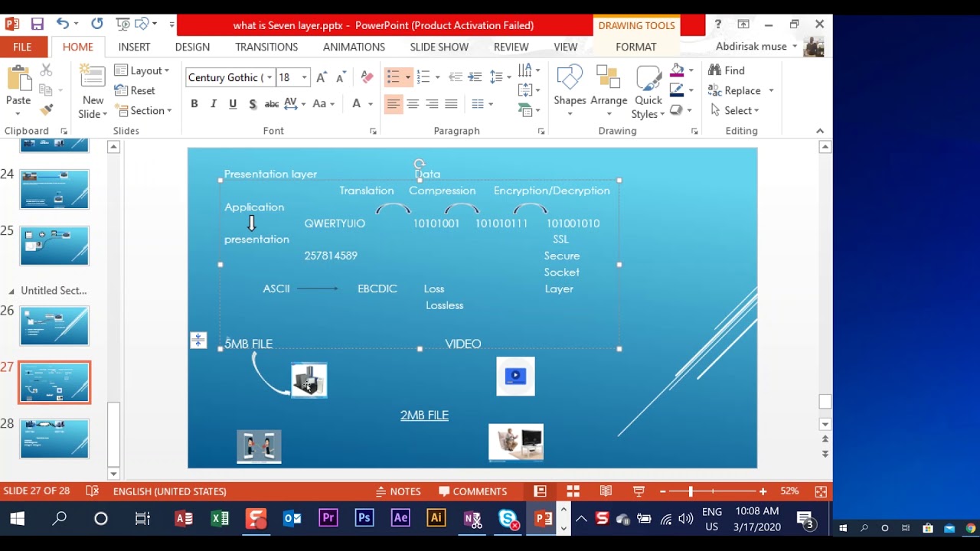Open the Arrange options
The image size is (980, 551).
click(609, 92)
